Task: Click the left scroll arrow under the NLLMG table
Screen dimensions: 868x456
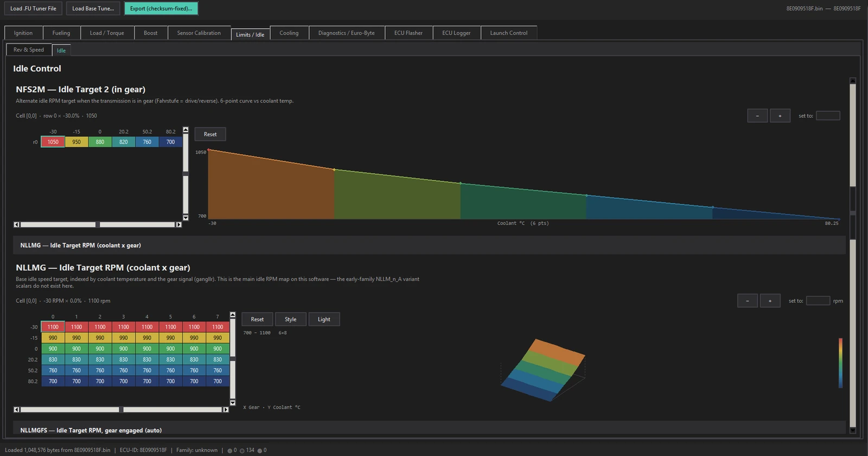Action: pyautogui.click(x=16, y=409)
